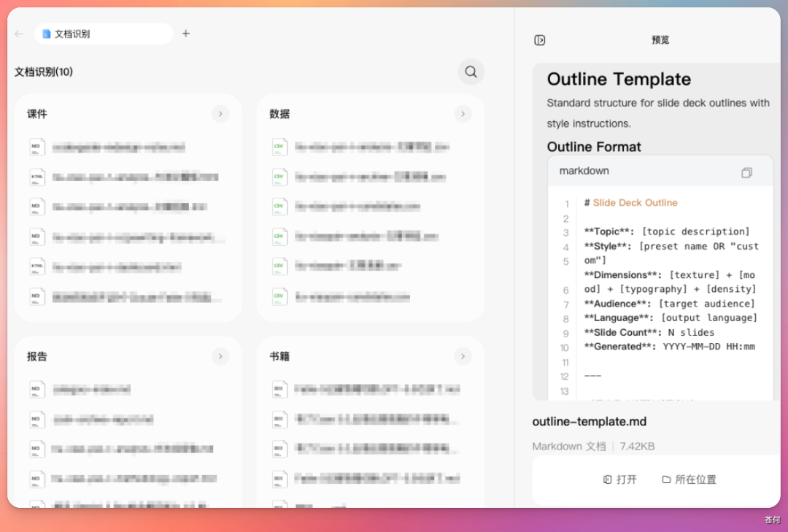788x532 pixels.
Task: Expand the 报告 category chevron
Action: pyautogui.click(x=220, y=357)
